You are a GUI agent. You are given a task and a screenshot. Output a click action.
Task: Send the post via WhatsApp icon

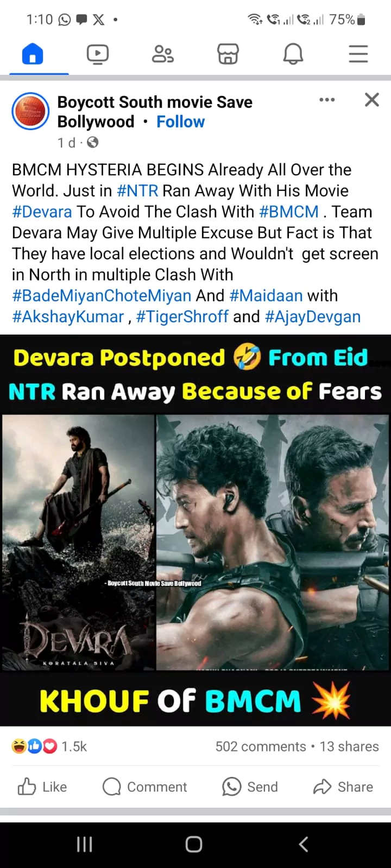[x=250, y=787]
